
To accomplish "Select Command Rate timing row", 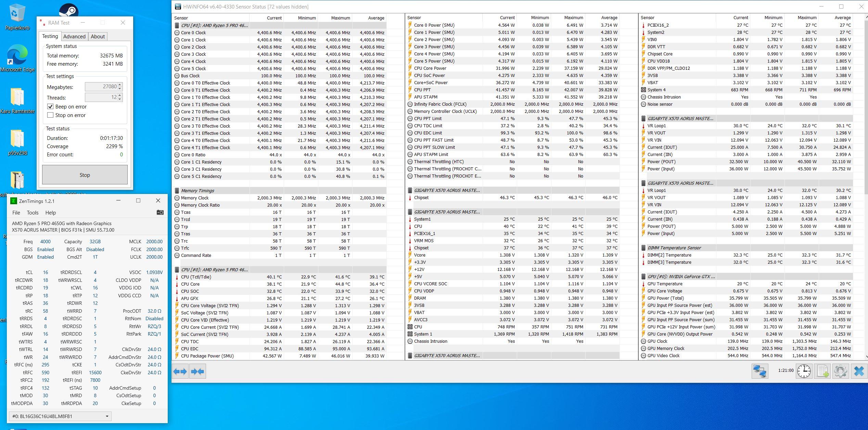I will pyautogui.click(x=280, y=255).
